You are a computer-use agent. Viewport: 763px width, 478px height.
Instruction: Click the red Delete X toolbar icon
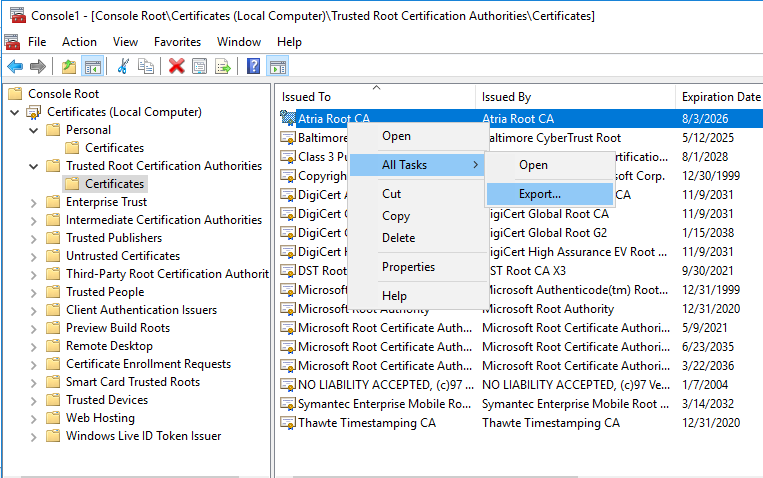(177, 66)
